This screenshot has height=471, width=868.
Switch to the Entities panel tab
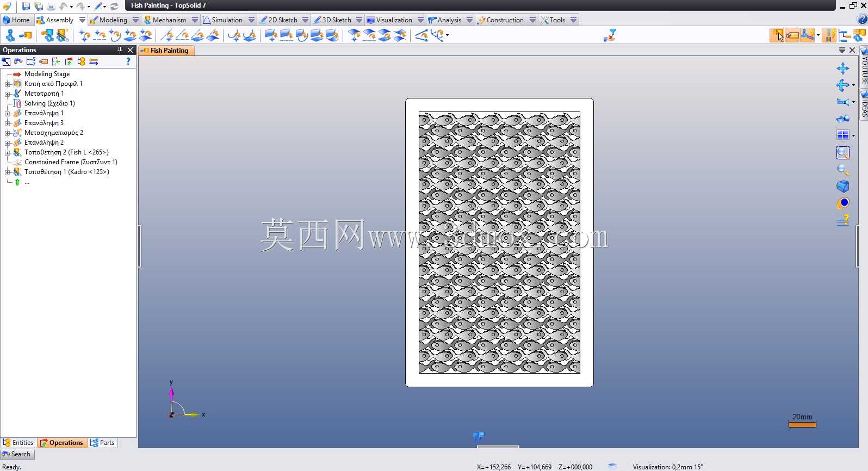18,443
